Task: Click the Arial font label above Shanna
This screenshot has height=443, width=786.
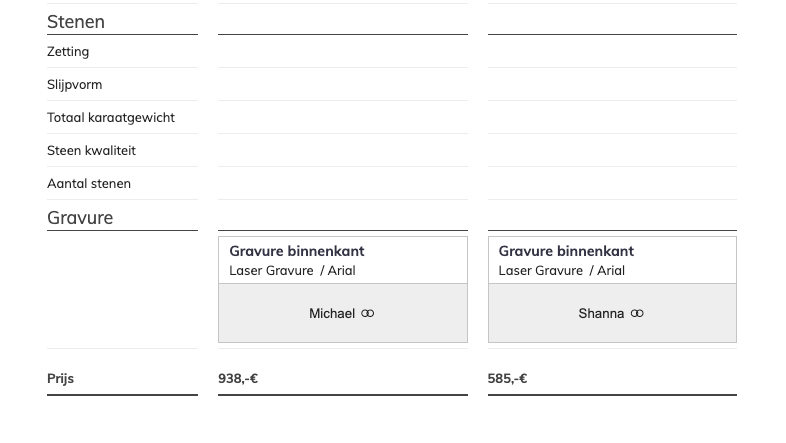Action: pos(610,271)
